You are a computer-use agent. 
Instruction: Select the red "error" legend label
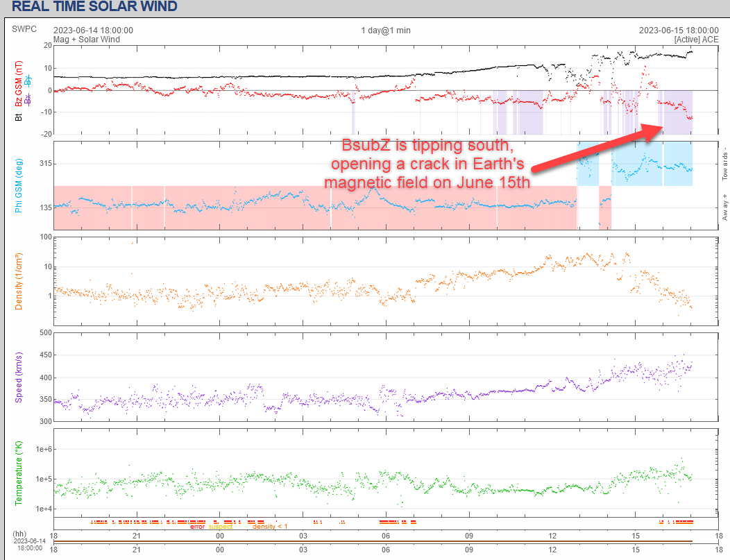pos(197,527)
